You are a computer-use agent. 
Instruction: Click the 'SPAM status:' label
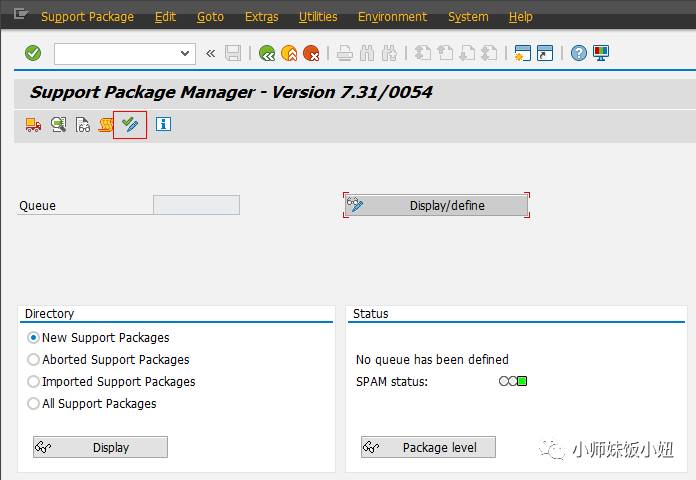click(392, 381)
